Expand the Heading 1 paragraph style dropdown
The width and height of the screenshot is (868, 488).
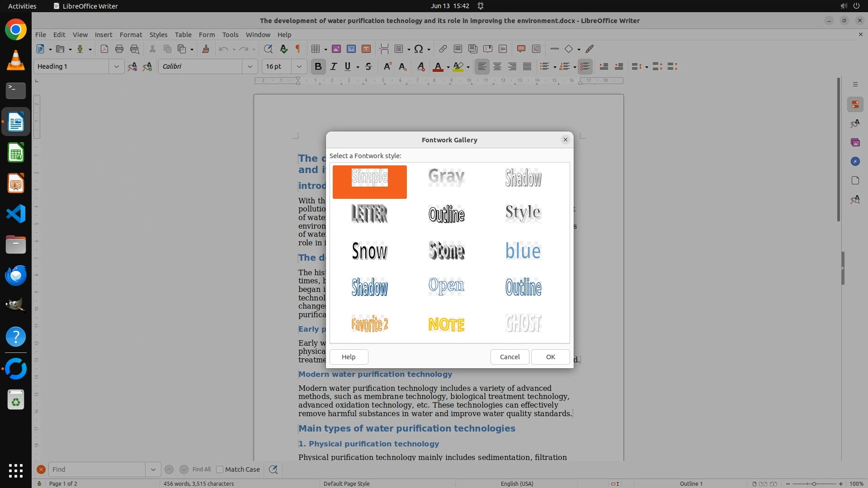[116, 66]
